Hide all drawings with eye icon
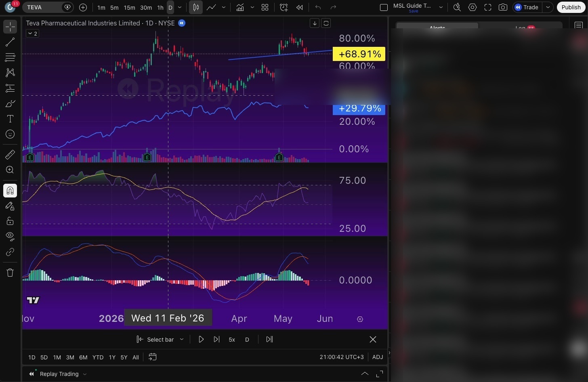 (10, 236)
